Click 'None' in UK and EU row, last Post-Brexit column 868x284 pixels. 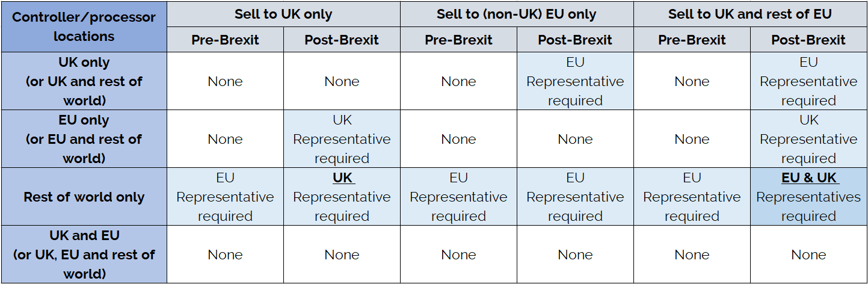point(808,255)
